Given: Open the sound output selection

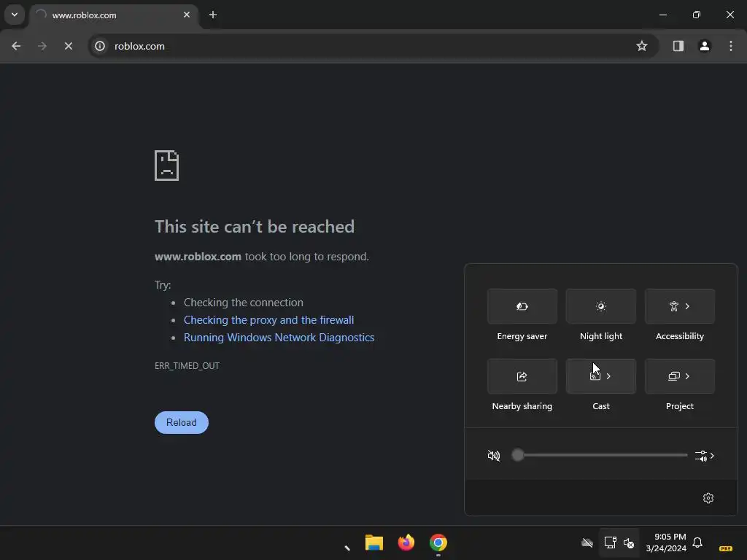Looking at the screenshot, I should click(705, 456).
